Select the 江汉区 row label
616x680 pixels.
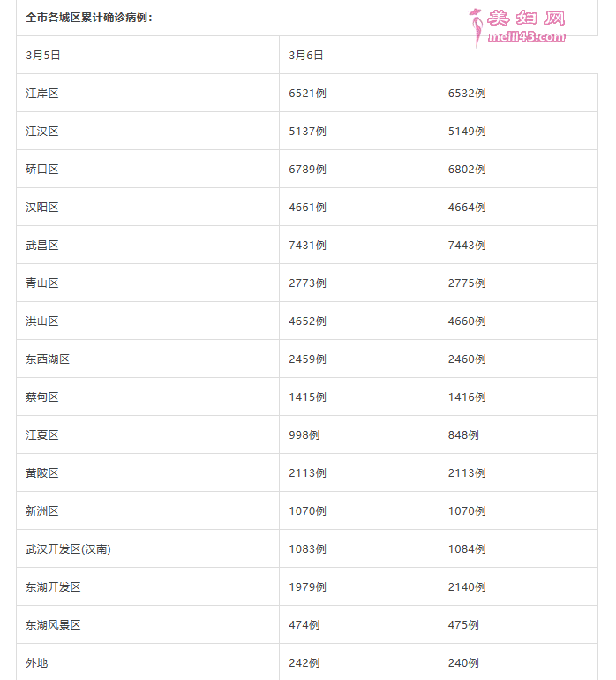click(42, 131)
